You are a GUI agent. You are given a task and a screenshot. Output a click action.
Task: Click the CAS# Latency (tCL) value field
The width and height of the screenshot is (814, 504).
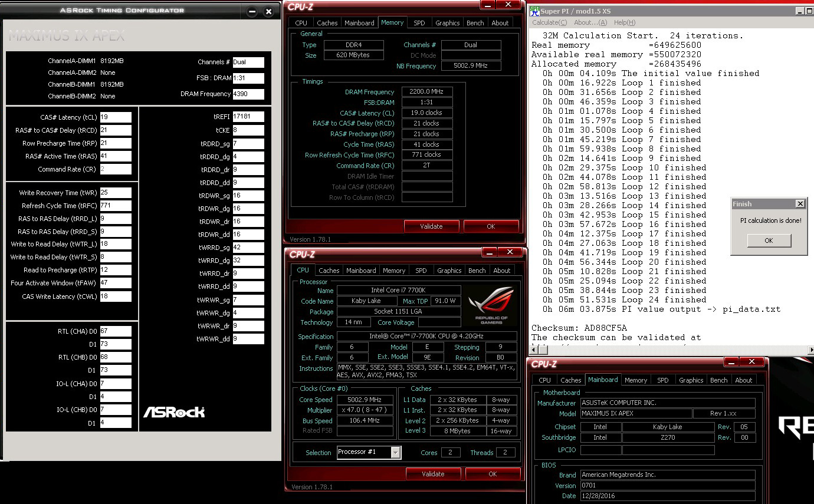coord(116,117)
